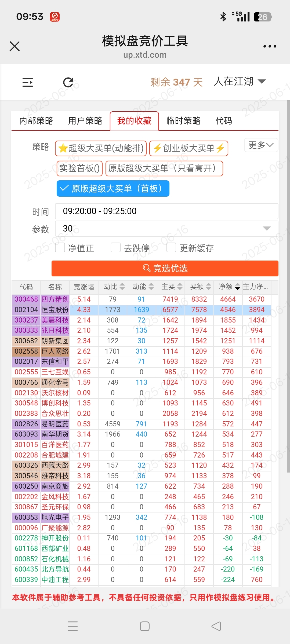The width and height of the screenshot is (290, 644).
Task: Click stock code 002278
Action: 26,538
